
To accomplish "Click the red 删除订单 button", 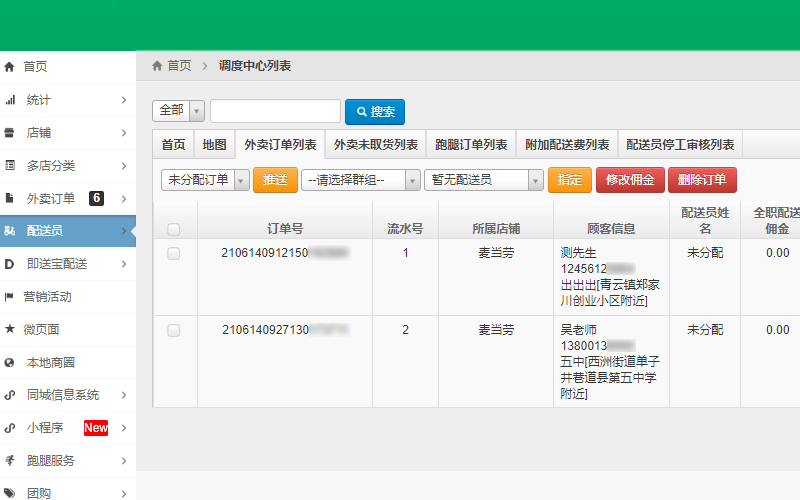I will 702,180.
